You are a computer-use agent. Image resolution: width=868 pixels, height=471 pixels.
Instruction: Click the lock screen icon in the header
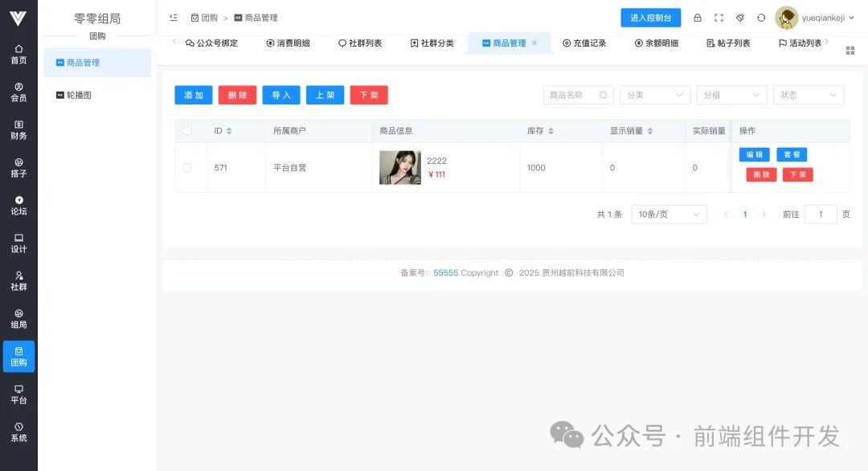click(x=698, y=17)
